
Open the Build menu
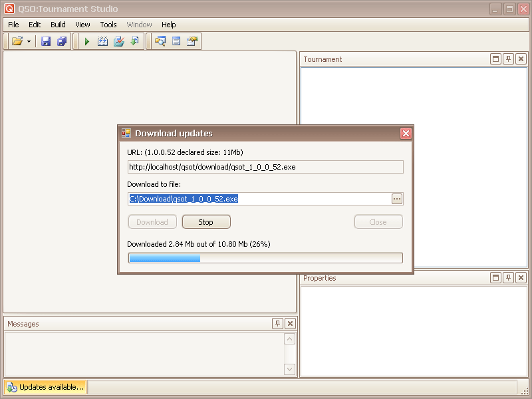click(x=58, y=25)
